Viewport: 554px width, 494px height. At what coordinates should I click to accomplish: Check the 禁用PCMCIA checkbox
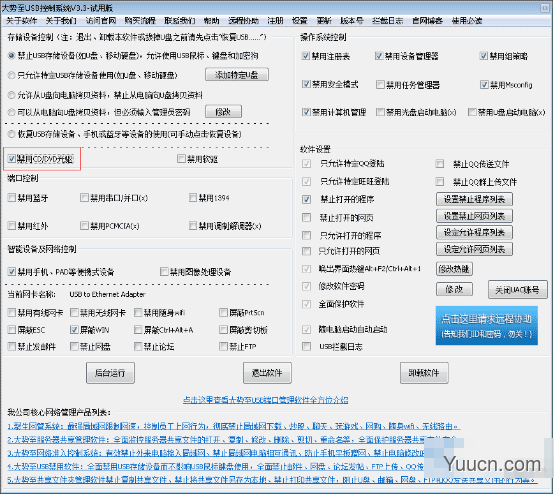point(84,225)
